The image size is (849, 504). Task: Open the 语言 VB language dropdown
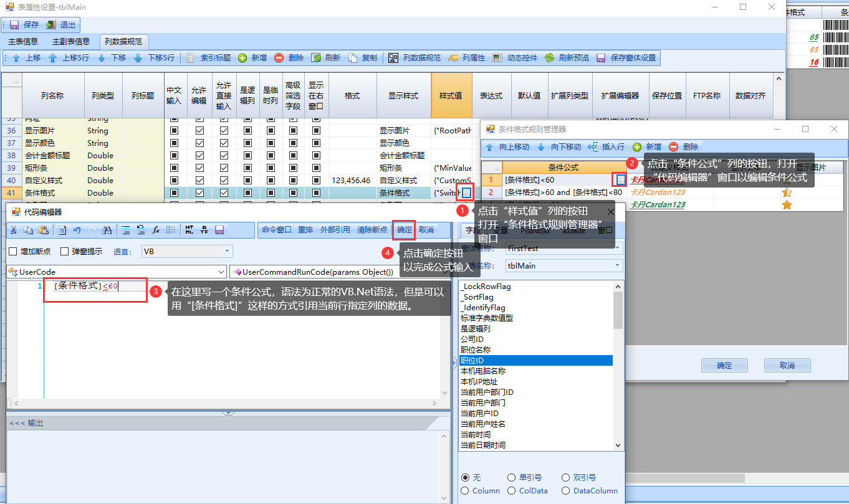pyautogui.click(x=227, y=252)
